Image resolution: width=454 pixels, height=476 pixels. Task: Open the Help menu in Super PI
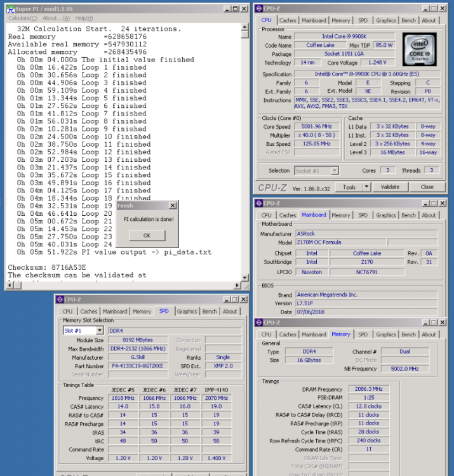[84, 18]
